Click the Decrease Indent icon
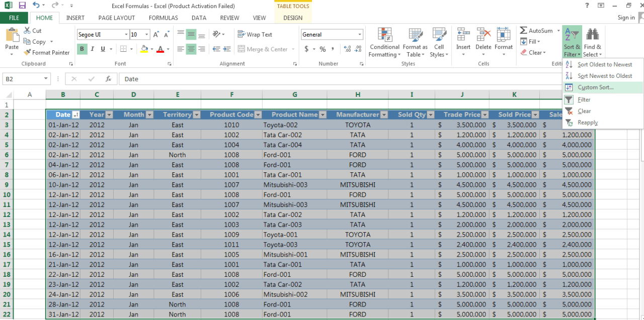 point(216,49)
